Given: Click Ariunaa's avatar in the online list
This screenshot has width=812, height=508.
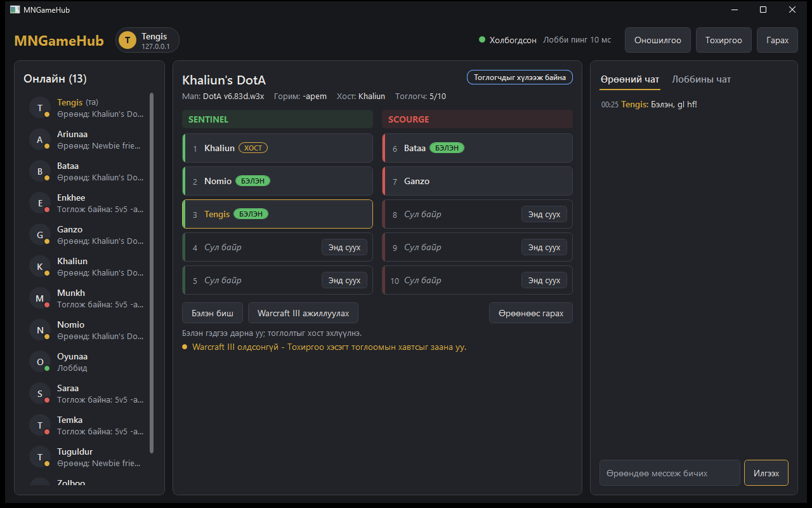Looking at the screenshot, I should point(40,139).
